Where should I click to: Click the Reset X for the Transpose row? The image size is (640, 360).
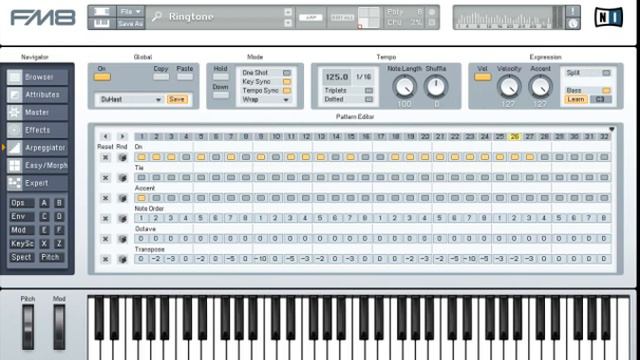pos(105,259)
